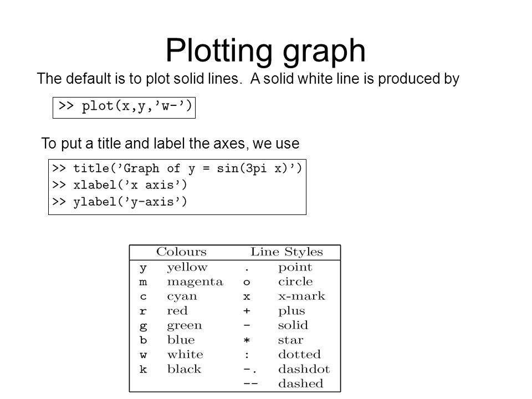Click the 'black' colour entry
The height and width of the screenshot is (399, 532).
click(184, 369)
